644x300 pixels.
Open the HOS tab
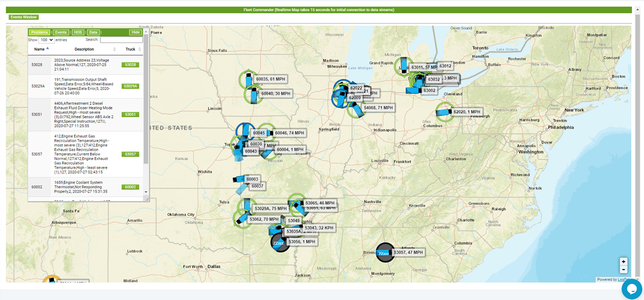78,33
